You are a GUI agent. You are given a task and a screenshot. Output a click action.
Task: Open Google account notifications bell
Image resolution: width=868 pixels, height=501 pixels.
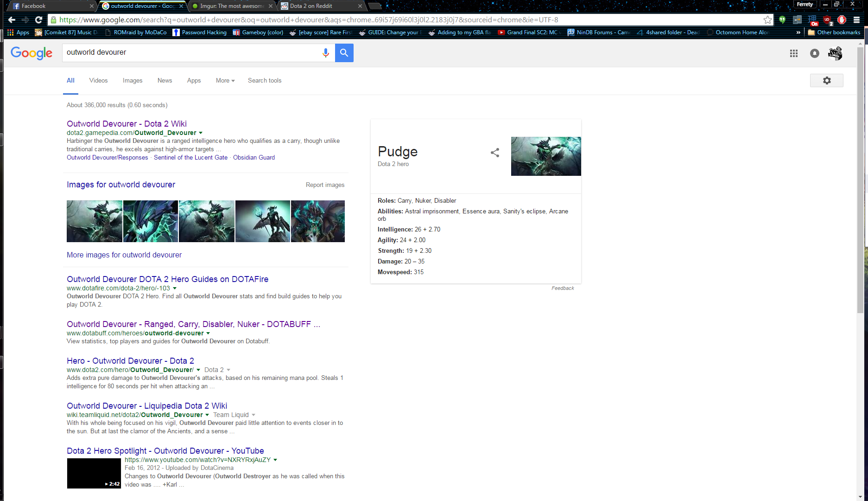pyautogui.click(x=814, y=53)
